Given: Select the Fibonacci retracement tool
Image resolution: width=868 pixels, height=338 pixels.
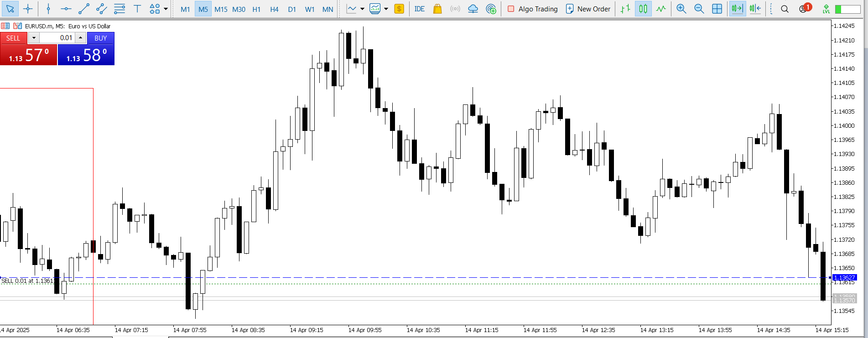Looking at the screenshot, I should [x=120, y=9].
